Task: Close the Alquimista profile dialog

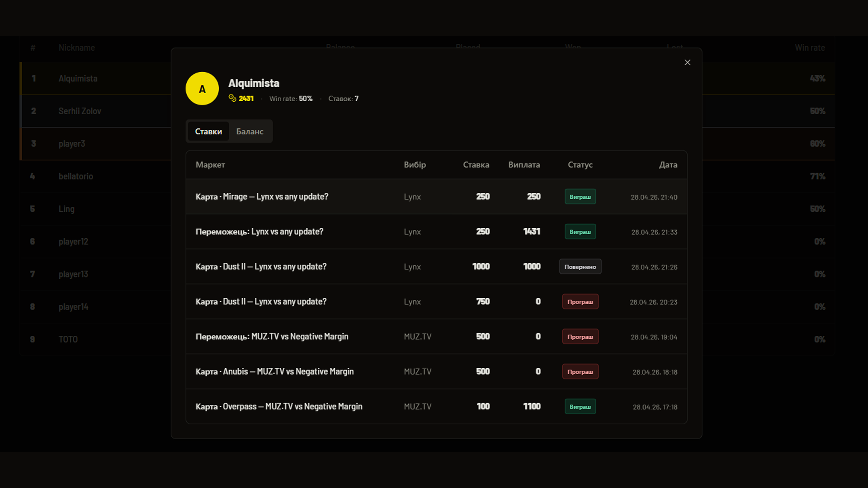Action: (687, 62)
